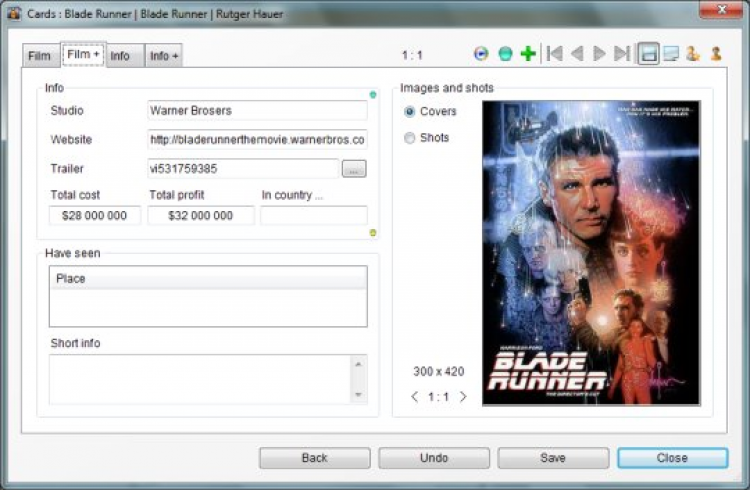750x490 pixels.
Task: Click the Studio input field
Action: click(257, 111)
